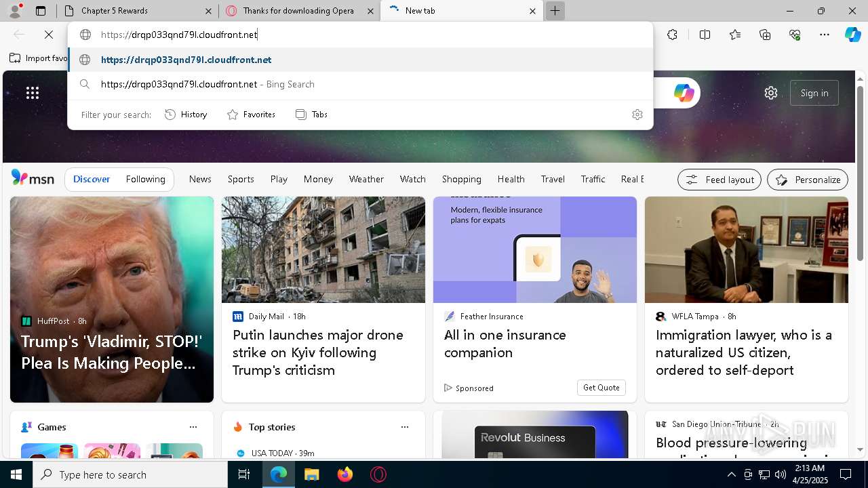The image size is (868, 488).
Task: Click the Copilot icon in search box
Action: pos(684,93)
